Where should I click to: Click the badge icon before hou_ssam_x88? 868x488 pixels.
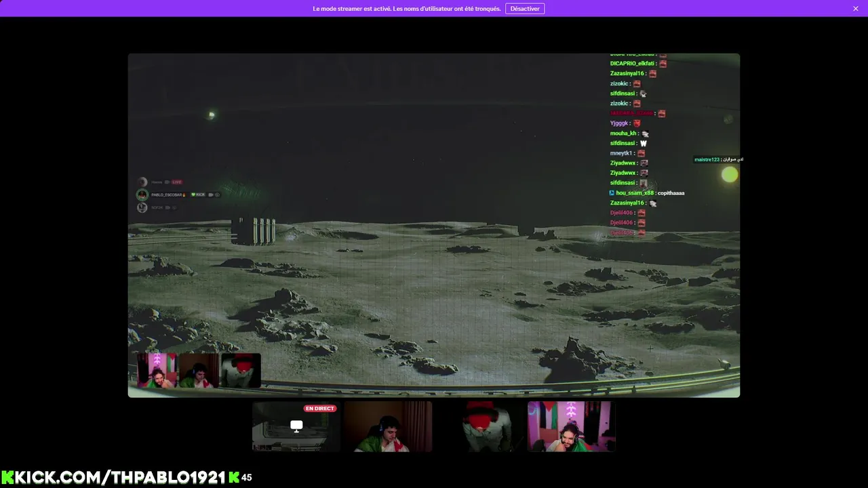pyautogui.click(x=612, y=193)
